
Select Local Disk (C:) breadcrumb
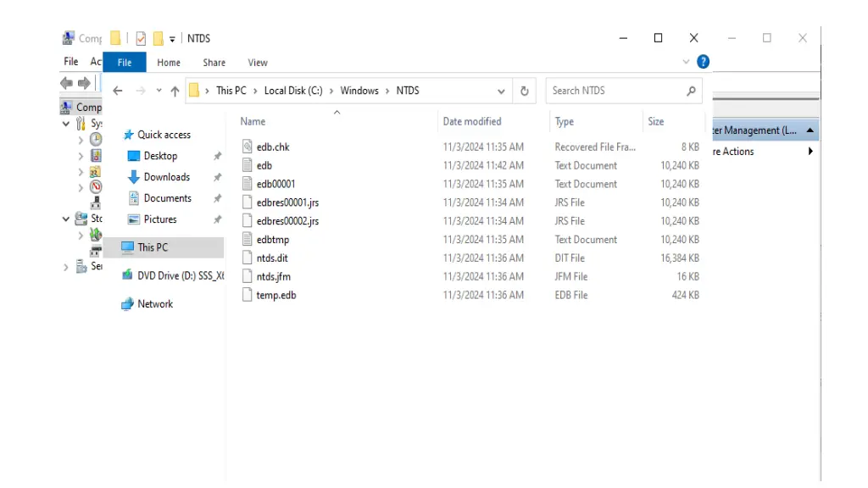tap(292, 91)
